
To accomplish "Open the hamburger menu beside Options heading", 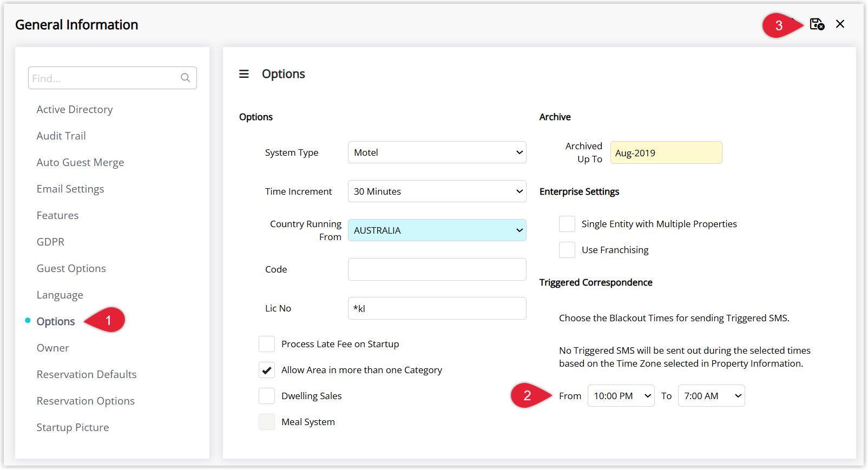I will tap(244, 74).
